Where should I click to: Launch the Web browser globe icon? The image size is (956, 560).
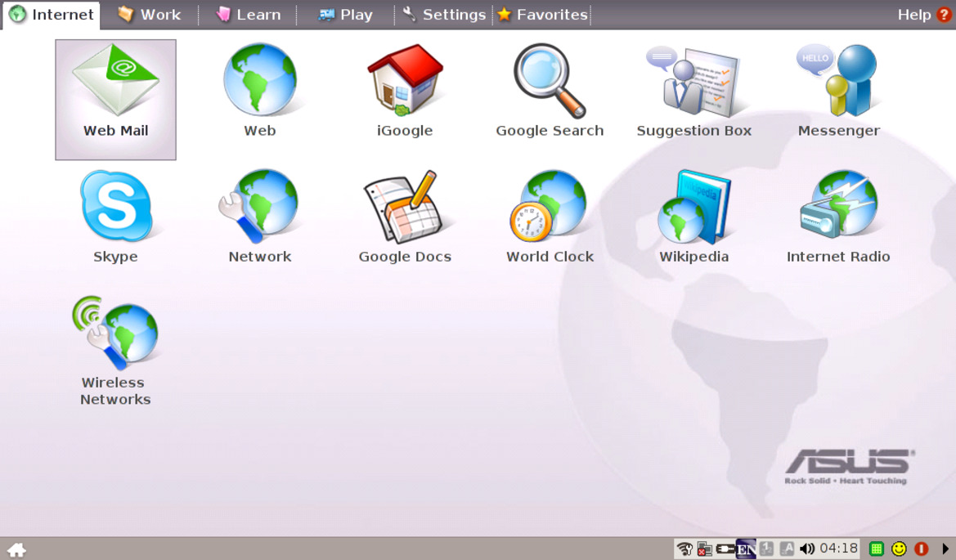click(260, 90)
